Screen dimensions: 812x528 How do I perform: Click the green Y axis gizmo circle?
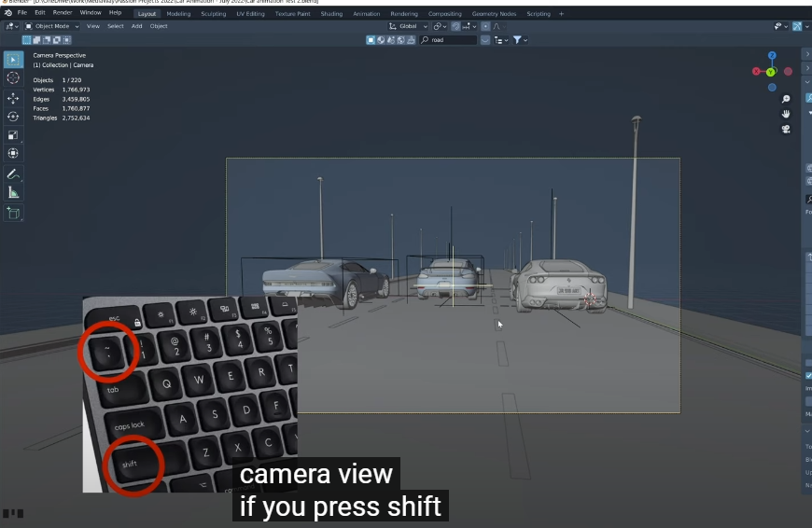pos(771,72)
